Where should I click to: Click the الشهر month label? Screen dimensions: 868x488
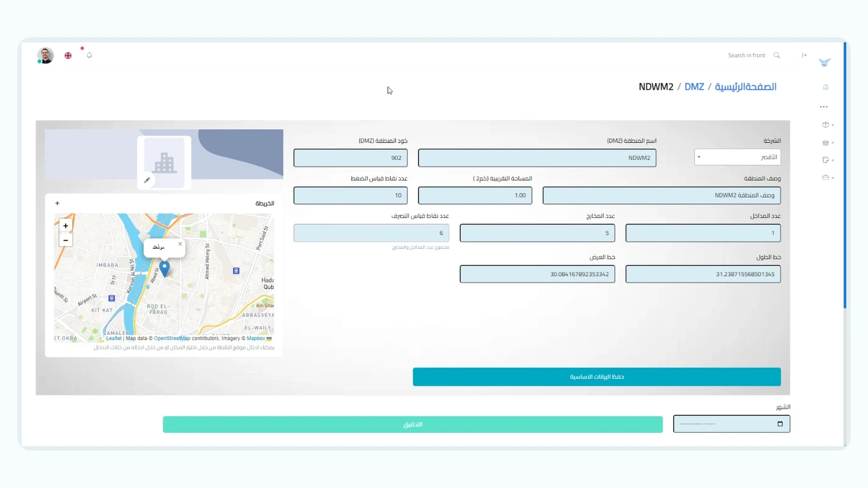pos(783,407)
